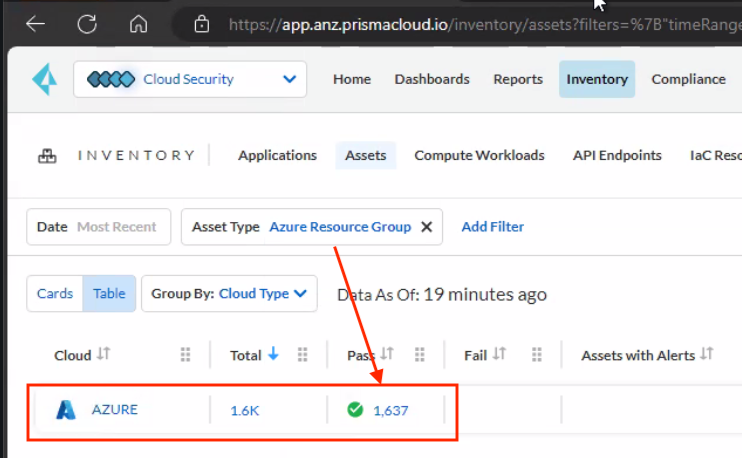This screenshot has width=742, height=458.
Task: Switch to Cards view
Action: pyautogui.click(x=55, y=294)
